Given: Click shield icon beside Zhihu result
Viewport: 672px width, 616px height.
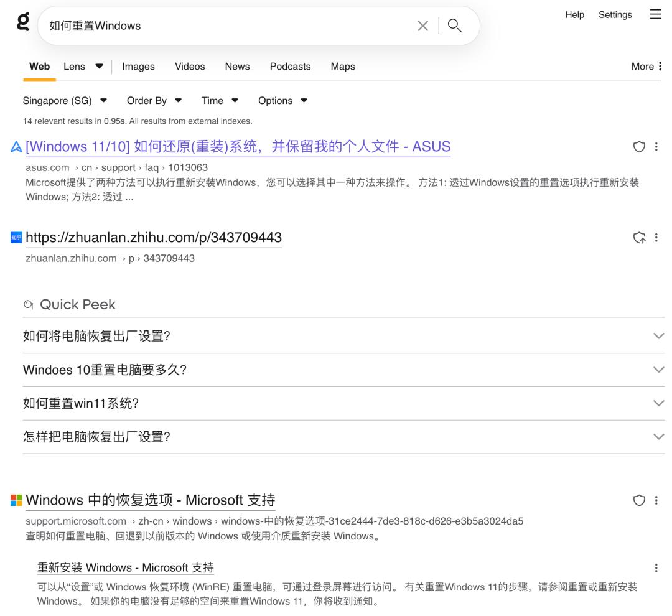Looking at the screenshot, I should [639, 238].
